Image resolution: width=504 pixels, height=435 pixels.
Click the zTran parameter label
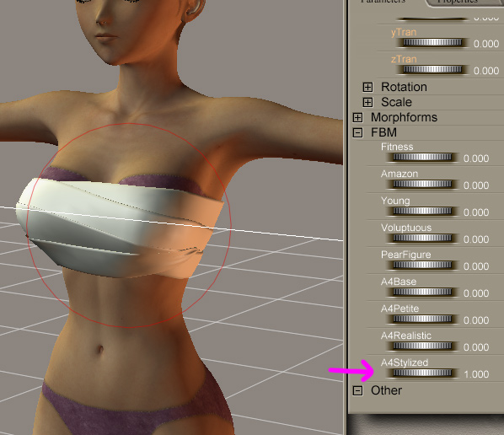[404, 59]
